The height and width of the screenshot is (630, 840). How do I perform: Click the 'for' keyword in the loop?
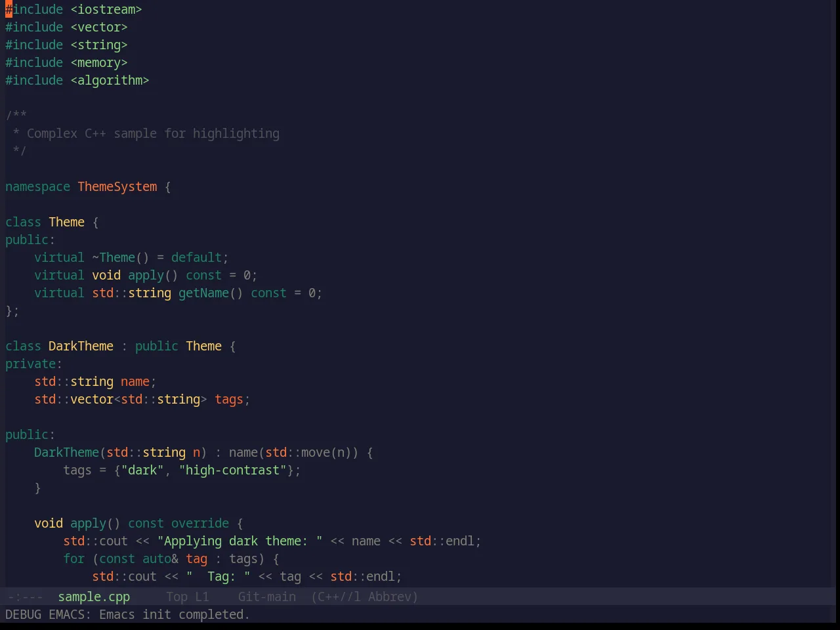tap(73, 558)
